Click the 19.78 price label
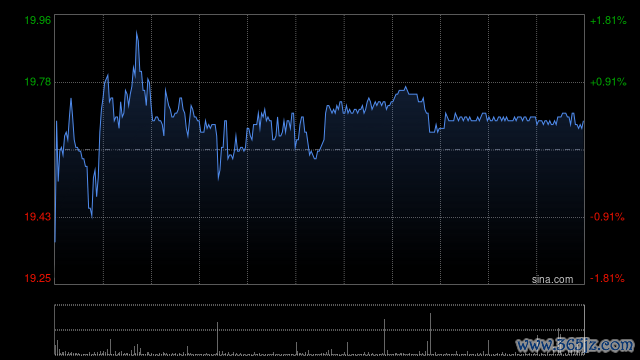The width and height of the screenshot is (640, 360). [38, 82]
